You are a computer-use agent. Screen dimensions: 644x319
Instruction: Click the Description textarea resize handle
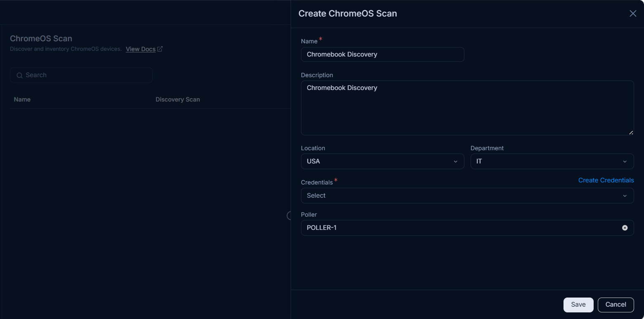[631, 132]
